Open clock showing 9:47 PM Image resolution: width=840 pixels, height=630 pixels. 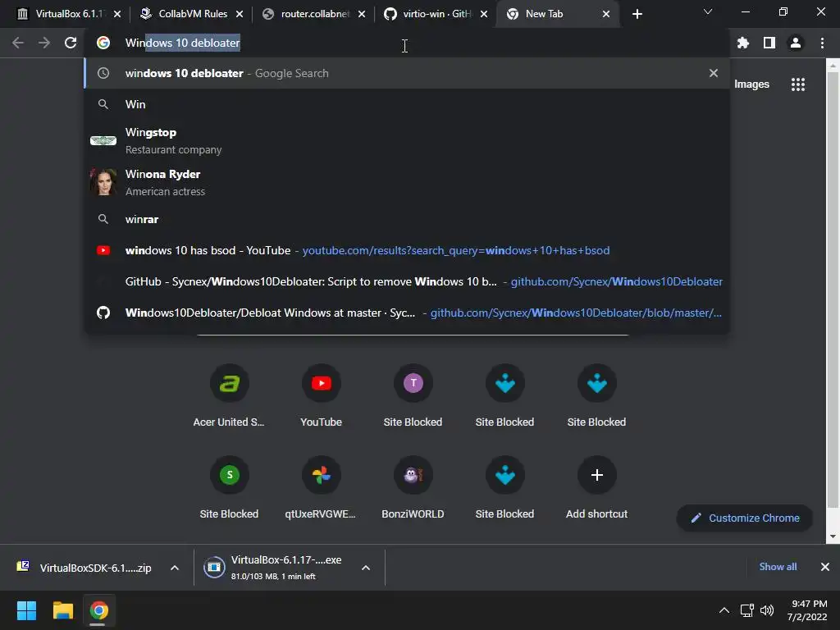807,610
